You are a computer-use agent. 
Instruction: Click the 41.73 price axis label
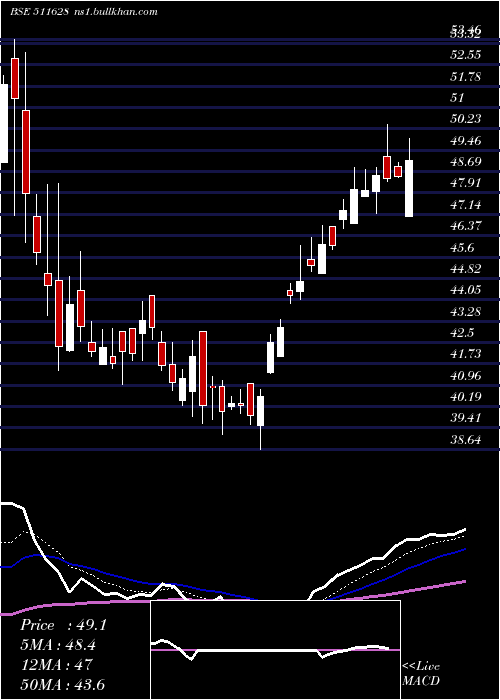click(x=466, y=354)
